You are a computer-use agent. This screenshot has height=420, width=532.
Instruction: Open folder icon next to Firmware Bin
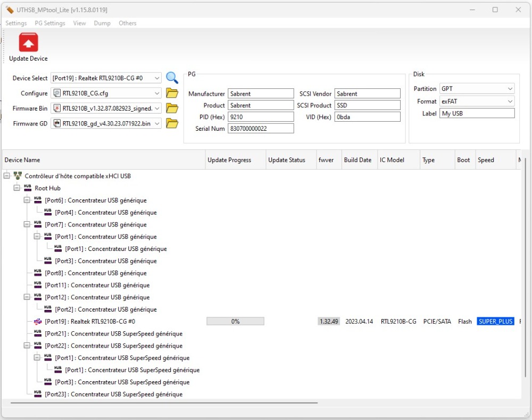[x=172, y=108]
